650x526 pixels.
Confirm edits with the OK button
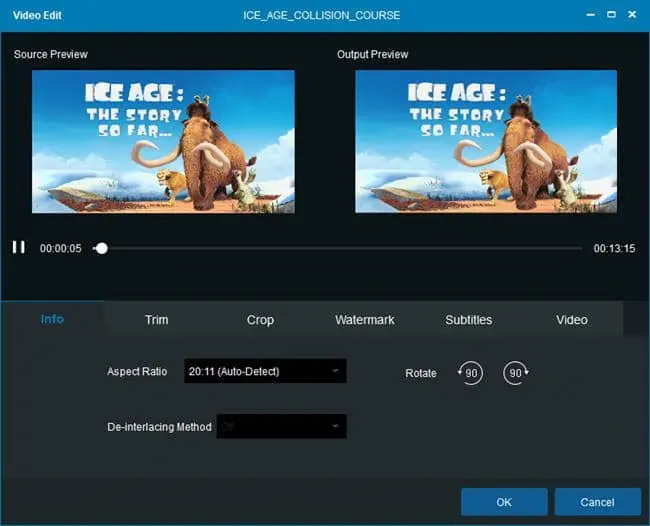tap(503, 501)
